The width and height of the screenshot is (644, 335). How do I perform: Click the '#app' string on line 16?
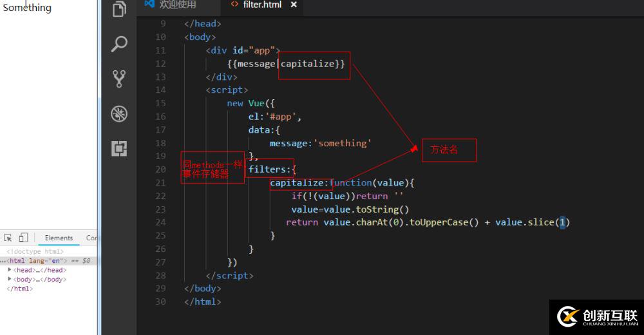tap(281, 117)
